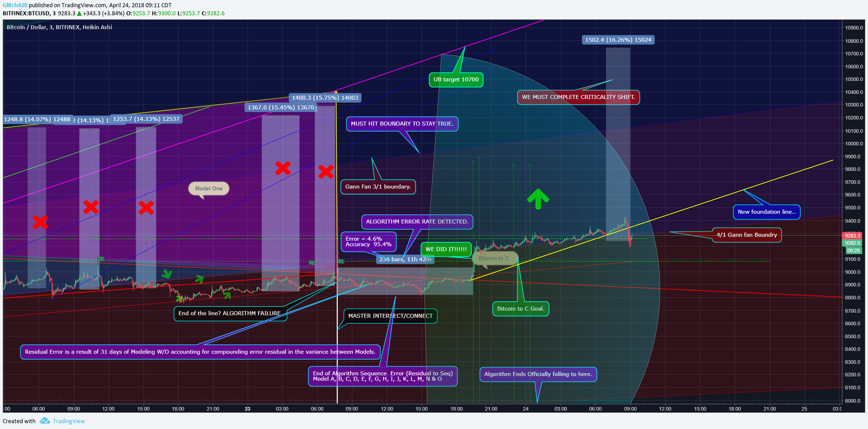Click the 10000.0 price axis label

(x=854, y=144)
